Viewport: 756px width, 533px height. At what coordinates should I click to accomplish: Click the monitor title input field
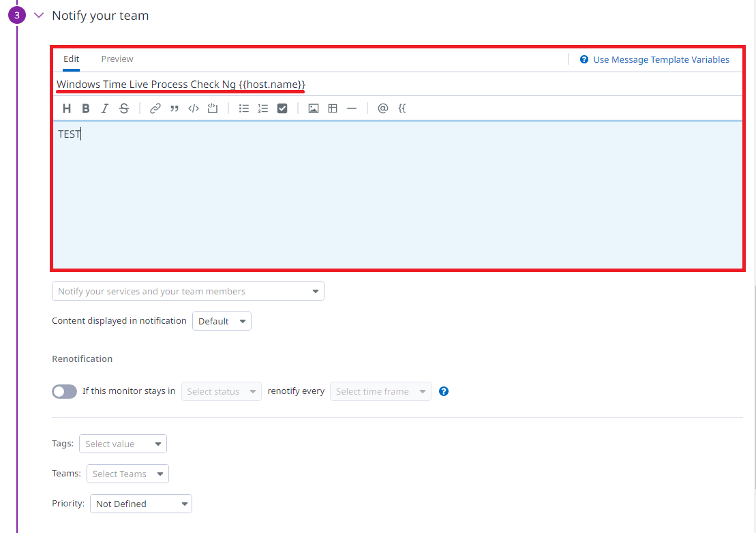pos(397,85)
